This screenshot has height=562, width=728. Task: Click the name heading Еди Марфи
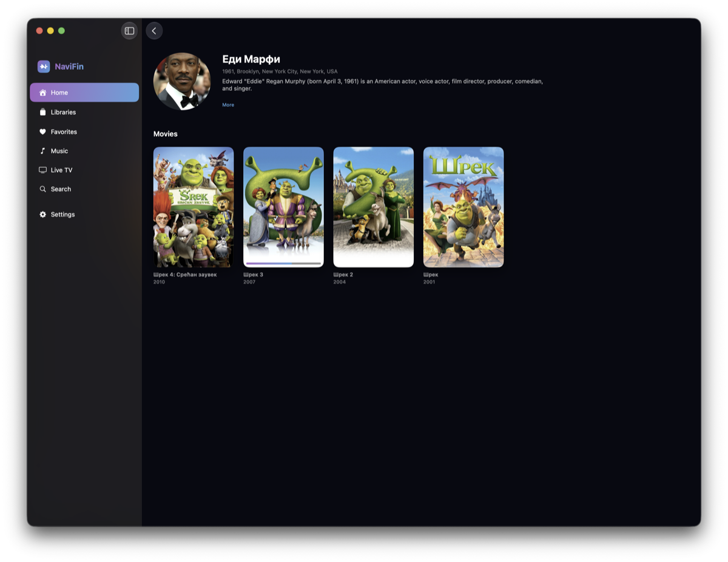(251, 59)
